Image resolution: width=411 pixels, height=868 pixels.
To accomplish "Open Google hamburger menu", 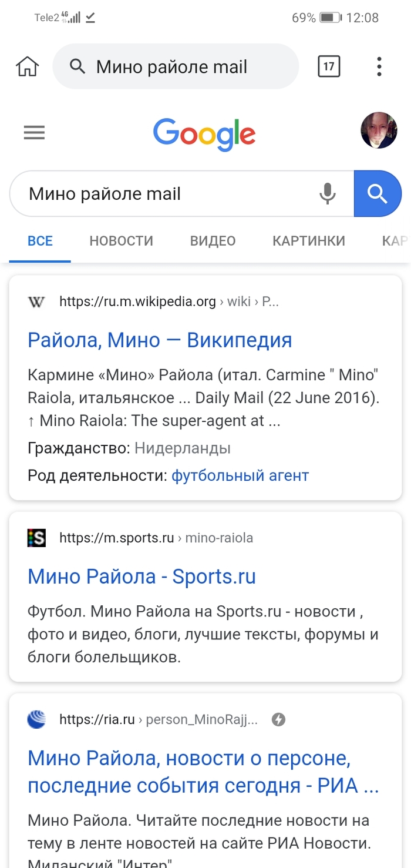I will coord(34,133).
